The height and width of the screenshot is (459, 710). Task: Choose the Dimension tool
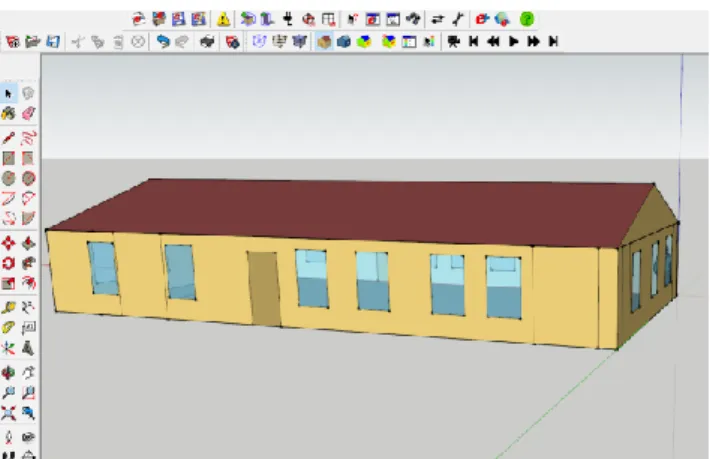coord(28,308)
